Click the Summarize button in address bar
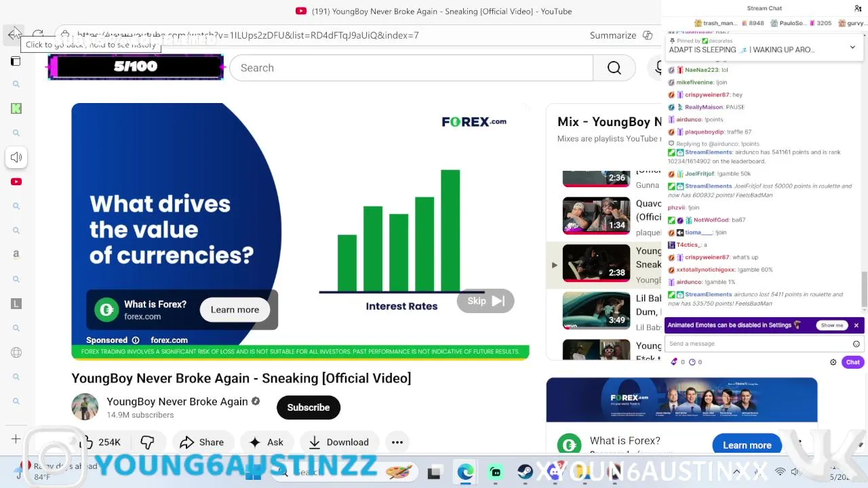 613,35
